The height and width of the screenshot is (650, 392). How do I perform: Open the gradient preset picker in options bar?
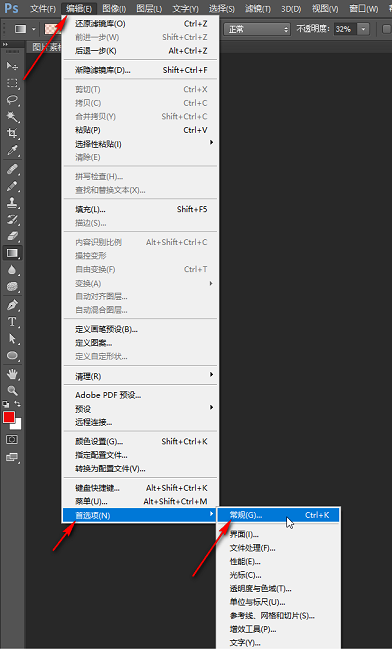[x=53, y=29]
